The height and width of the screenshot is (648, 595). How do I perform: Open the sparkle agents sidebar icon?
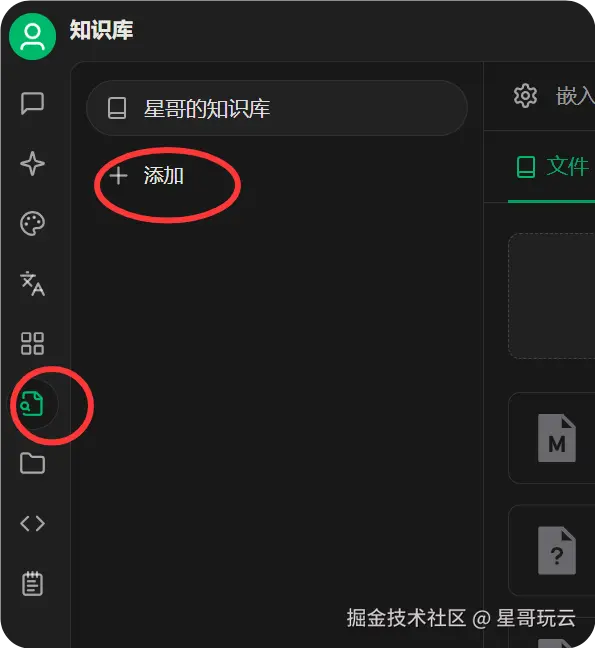(x=33, y=164)
